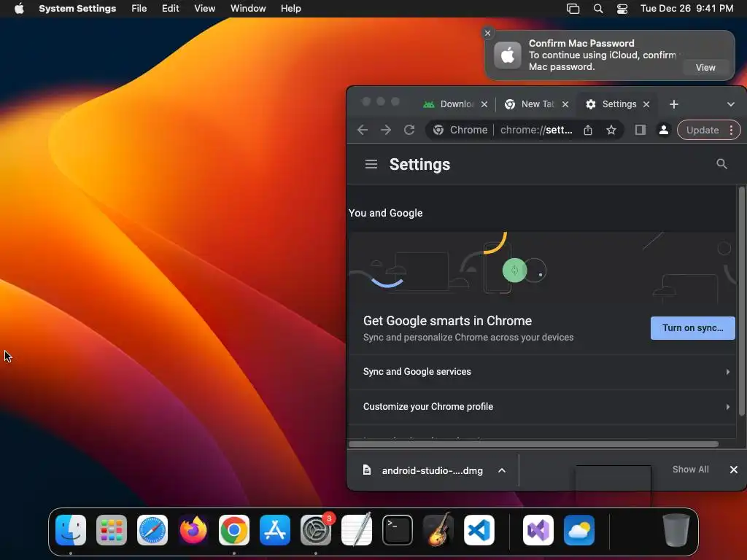The height and width of the screenshot is (560, 747).
Task: Open Stage Manager icon in menu bar
Action: 573,9
